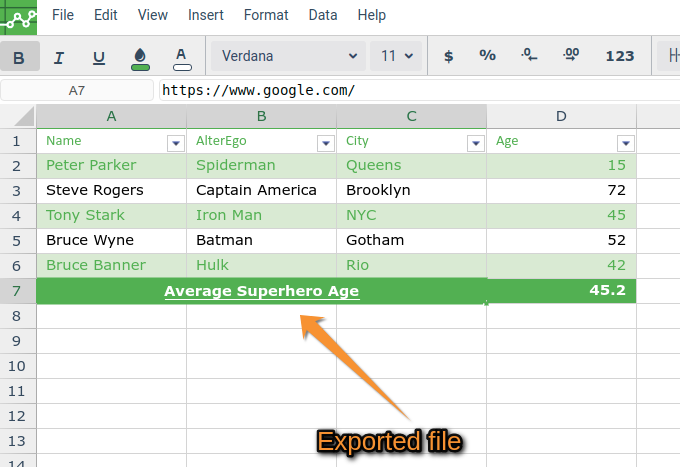This screenshot has height=467, width=680.
Task: Toggle Underline formatting button
Action: coord(99,57)
